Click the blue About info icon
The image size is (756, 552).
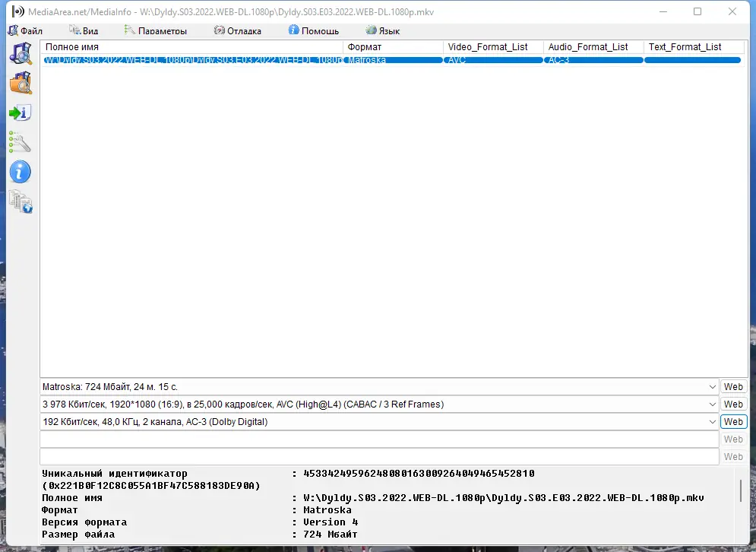(x=21, y=172)
